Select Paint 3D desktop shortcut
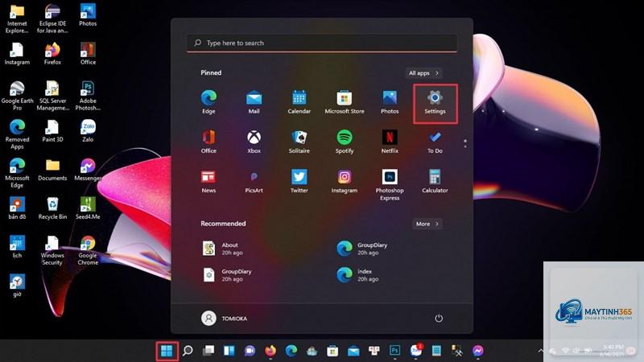644x362 pixels. coord(52,131)
